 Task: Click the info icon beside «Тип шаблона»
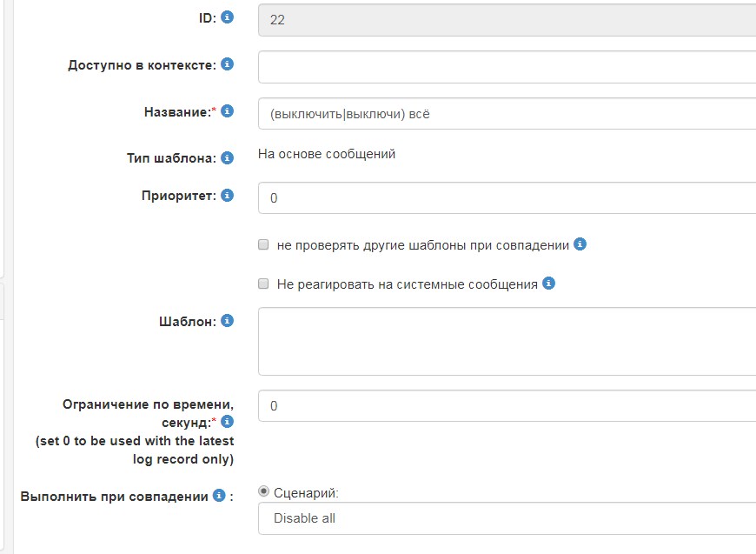pyautogui.click(x=225, y=157)
